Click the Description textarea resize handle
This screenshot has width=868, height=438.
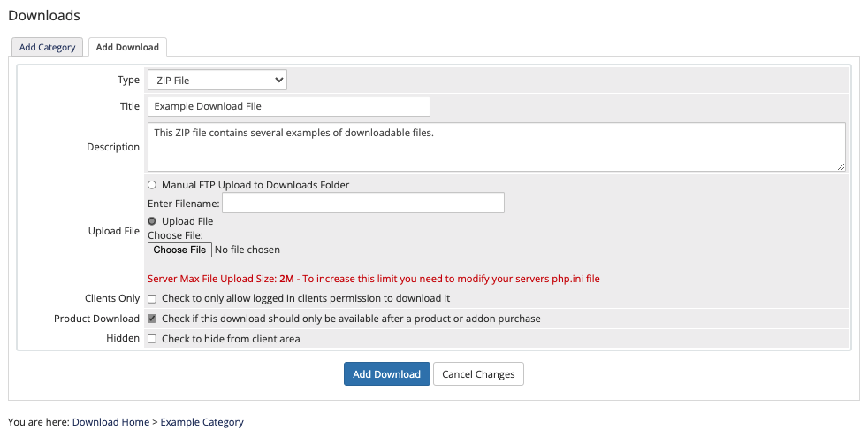coord(841,166)
